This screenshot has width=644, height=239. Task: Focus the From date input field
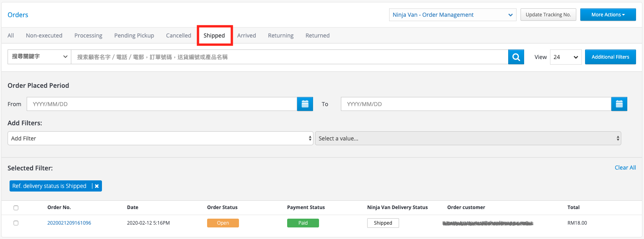tap(162, 104)
